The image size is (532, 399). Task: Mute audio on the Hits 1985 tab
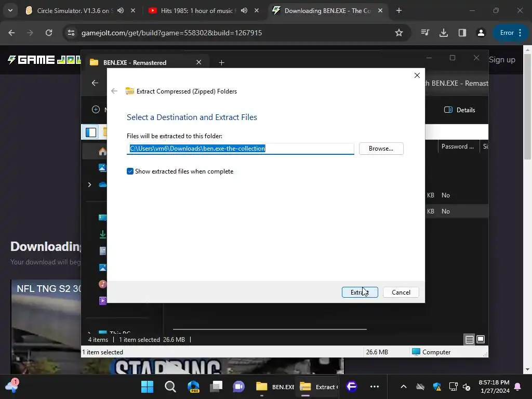(244, 10)
